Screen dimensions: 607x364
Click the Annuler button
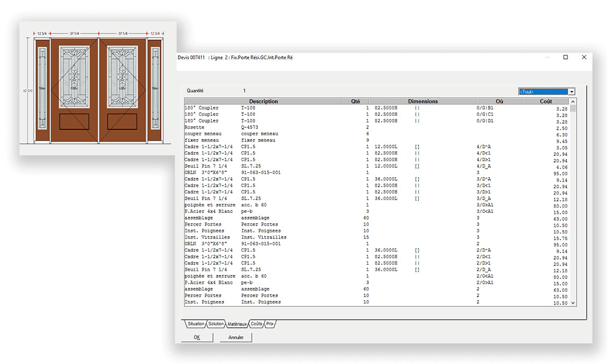click(x=236, y=337)
